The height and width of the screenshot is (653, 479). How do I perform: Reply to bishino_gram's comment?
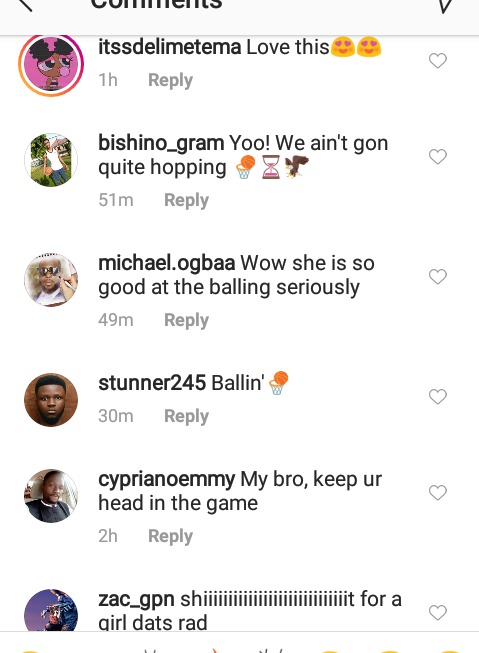pos(186,200)
